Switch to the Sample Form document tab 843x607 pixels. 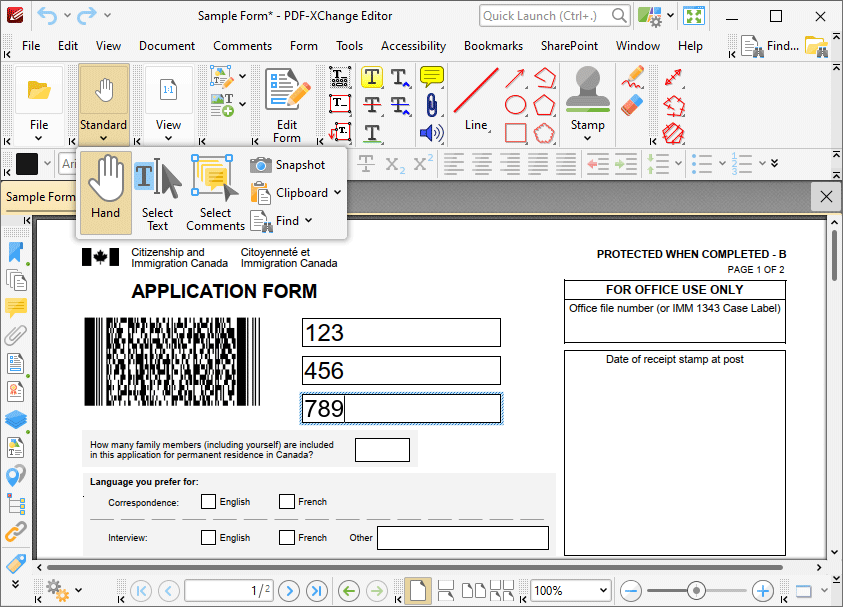click(40, 197)
